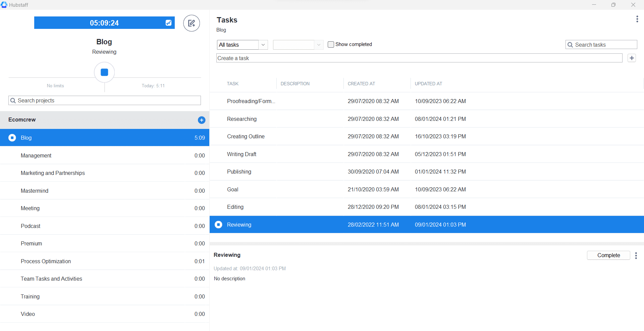This screenshot has width=644, height=331.
Task: Focus the Search projects field
Action: tap(105, 100)
